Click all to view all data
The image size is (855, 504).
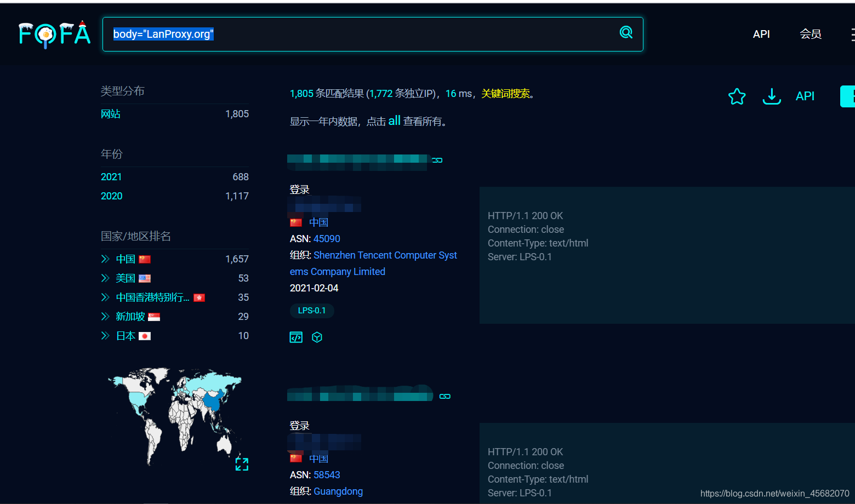pos(395,121)
